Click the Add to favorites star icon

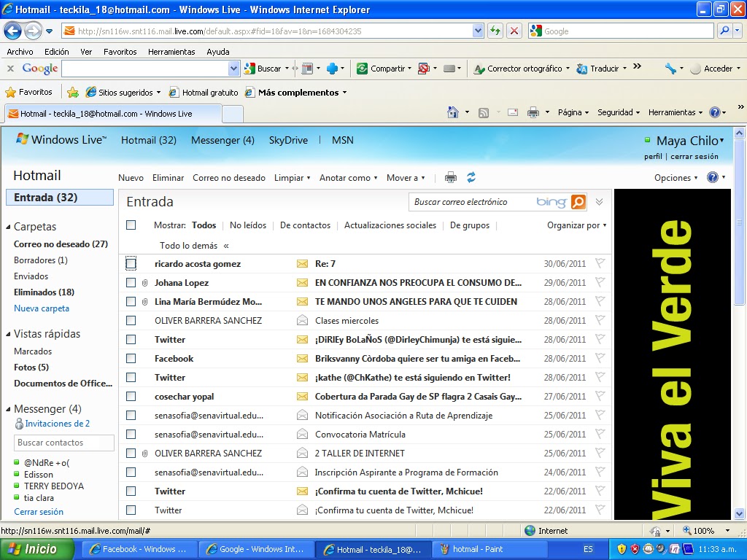(x=73, y=93)
